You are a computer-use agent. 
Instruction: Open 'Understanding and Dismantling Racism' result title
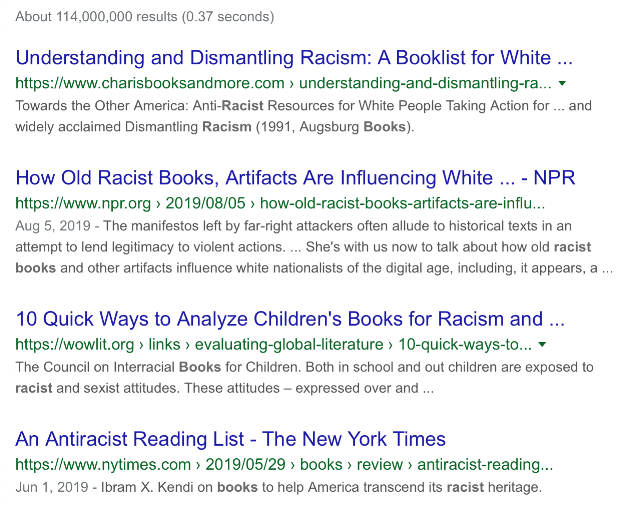294,58
